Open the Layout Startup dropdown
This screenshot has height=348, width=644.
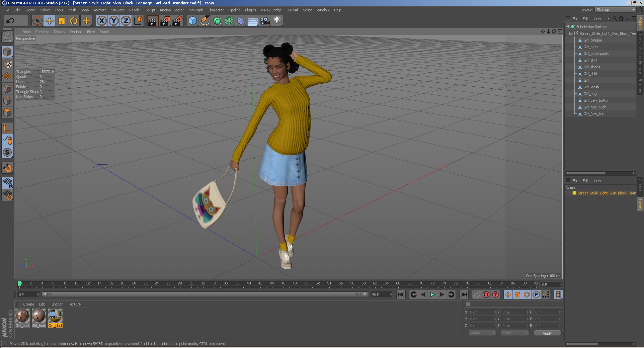[x=616, y=10]
